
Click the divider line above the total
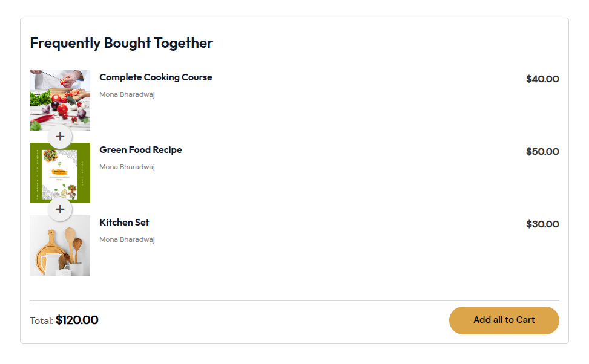[294, 300]
